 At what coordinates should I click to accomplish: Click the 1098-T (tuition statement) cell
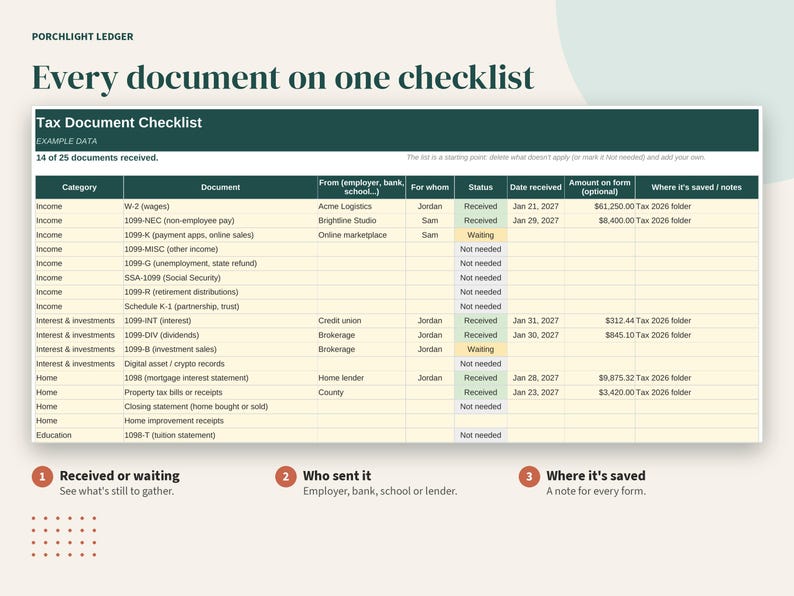click(x=220, y=435)
